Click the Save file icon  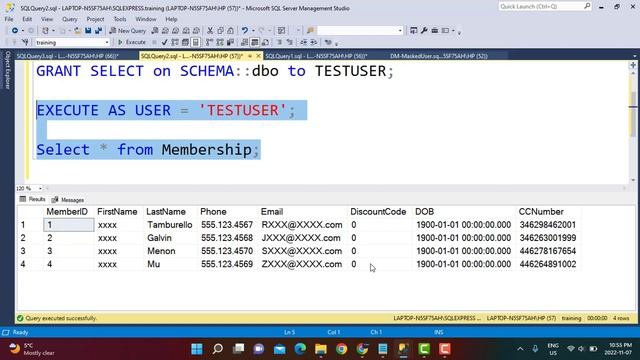(x=88, y=31)
